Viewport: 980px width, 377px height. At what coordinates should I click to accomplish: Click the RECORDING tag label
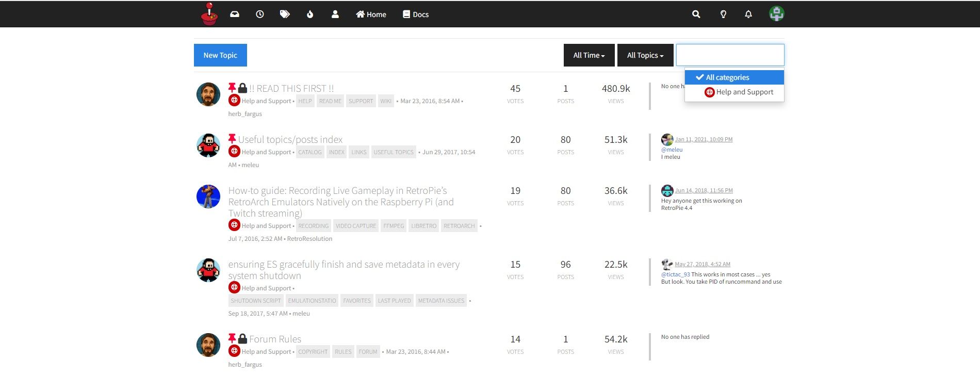pos(313,226)
